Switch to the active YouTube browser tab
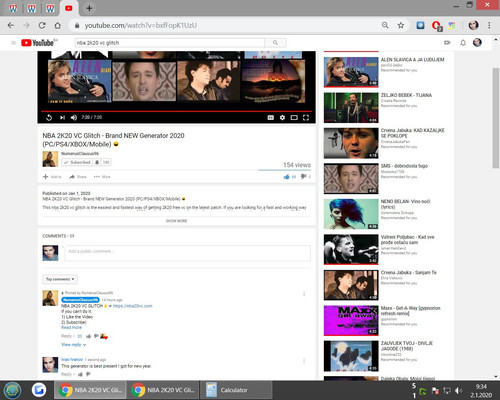Screen dimensions: 500x400 (69, 8)
